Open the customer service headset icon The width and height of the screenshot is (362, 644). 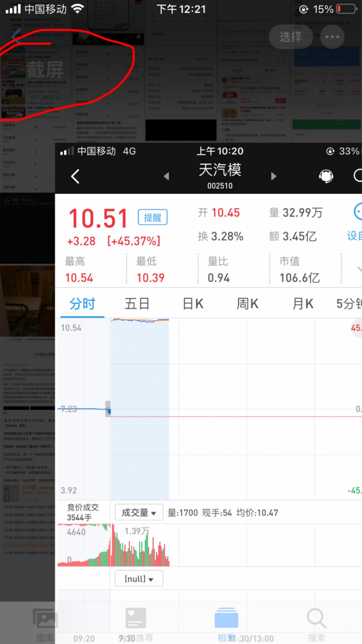pos(326,176)
